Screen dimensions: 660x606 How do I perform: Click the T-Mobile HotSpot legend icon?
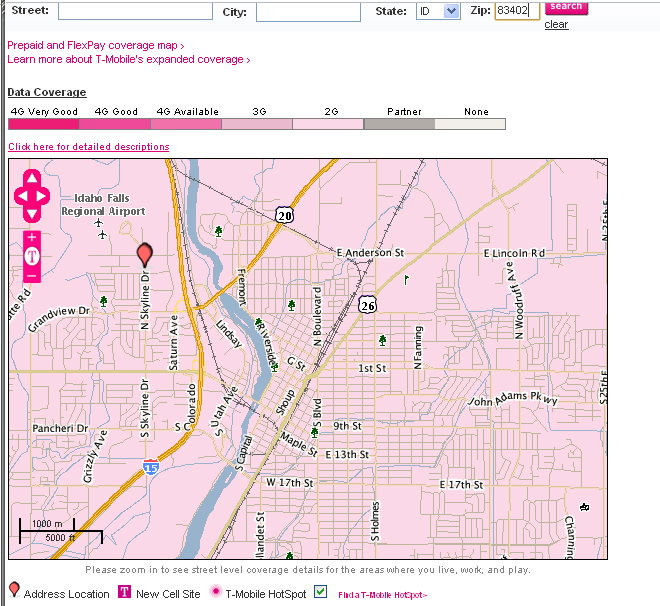point(216,591)
